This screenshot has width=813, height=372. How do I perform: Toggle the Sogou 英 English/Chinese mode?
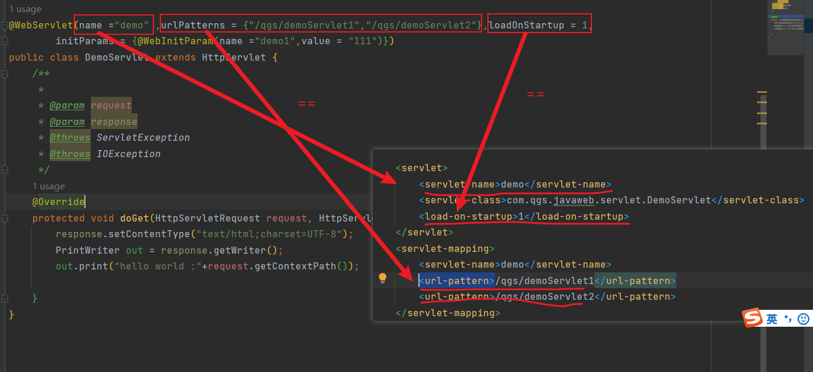tap(772, 319)
